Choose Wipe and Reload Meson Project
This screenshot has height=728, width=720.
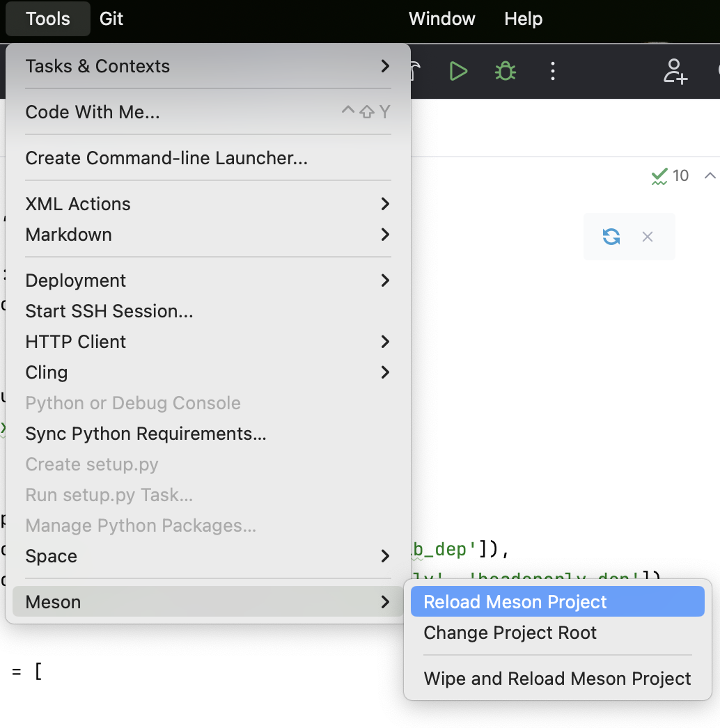pyautogui.click(x=556, y=678)
